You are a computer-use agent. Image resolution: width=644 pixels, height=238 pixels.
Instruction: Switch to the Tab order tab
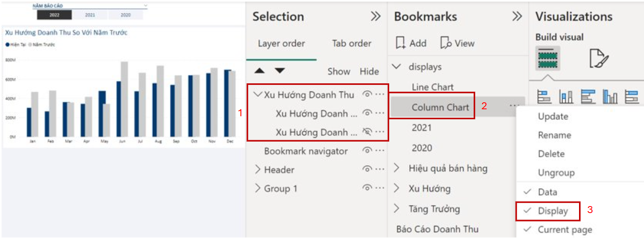(x=352, y=43)
